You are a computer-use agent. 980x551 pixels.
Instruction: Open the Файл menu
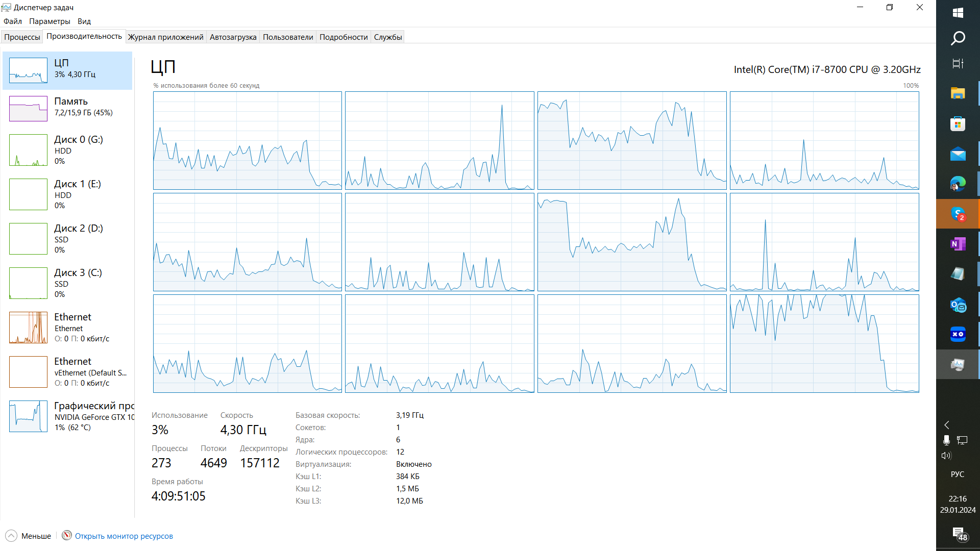13,21
